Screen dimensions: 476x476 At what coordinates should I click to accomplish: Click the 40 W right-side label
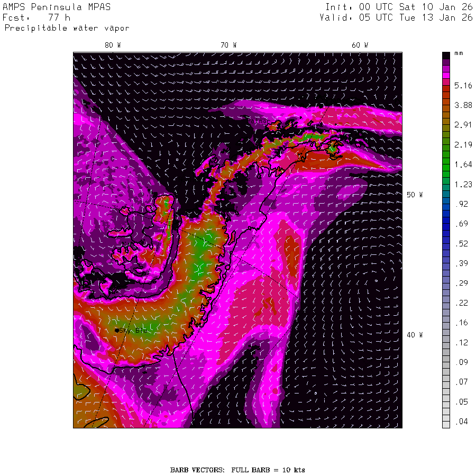415,335
